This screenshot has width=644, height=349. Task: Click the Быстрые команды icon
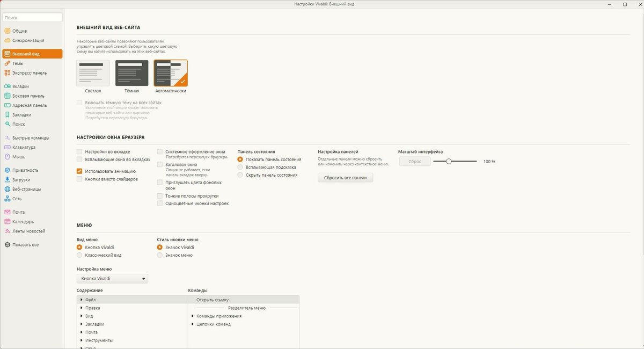(x=7, y=138)
